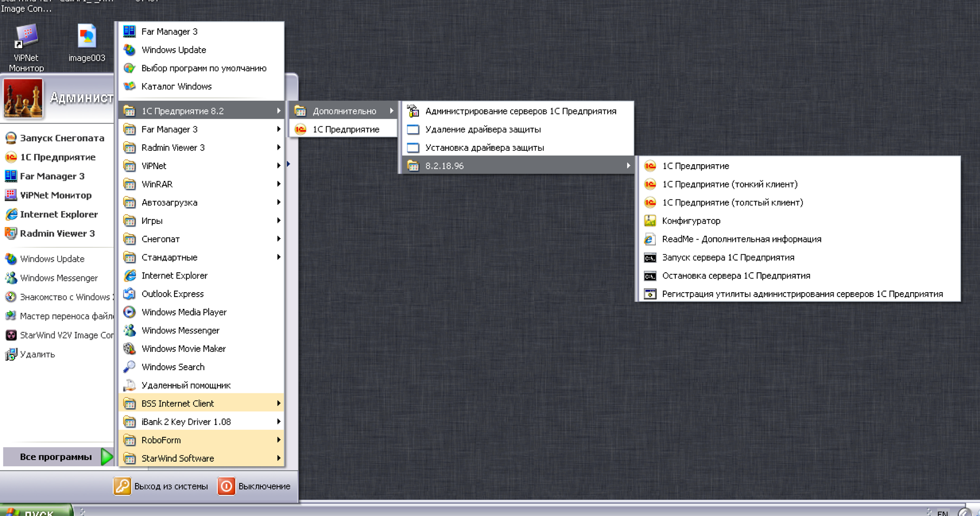Launch Windows Movie Maker
The width and height of the screenshot is (980, 516).
tap(201, 349)
